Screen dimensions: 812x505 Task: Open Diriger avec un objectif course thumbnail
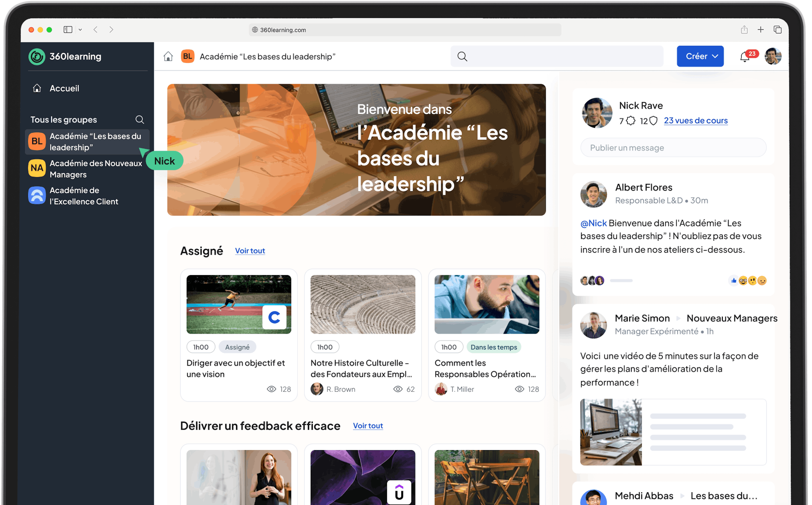[239, 304]
